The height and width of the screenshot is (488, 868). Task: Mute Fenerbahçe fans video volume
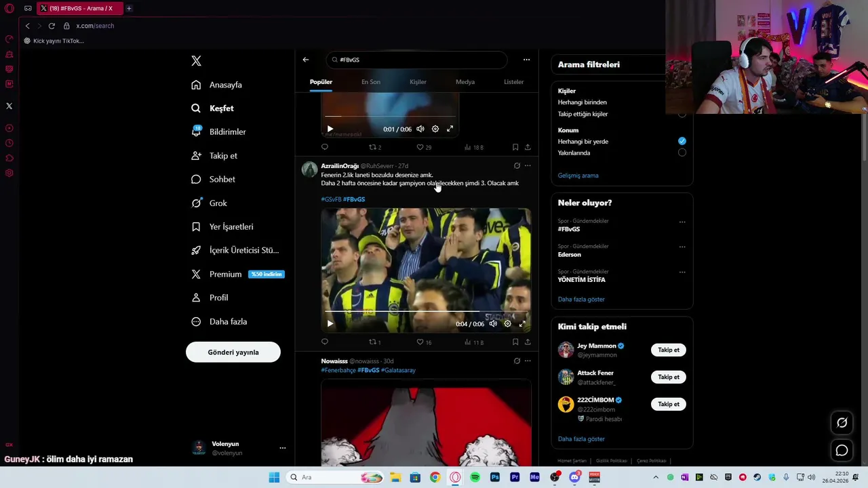pyautogui.click(x=493, y=324)
